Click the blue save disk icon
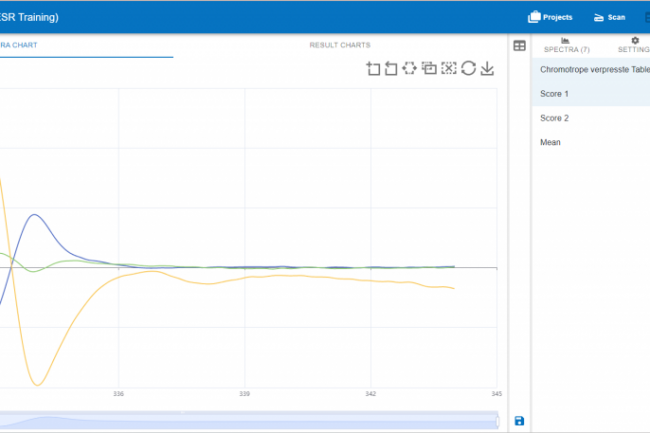The width and height of the screenshot is (650, 433). [x=519, y=421]
